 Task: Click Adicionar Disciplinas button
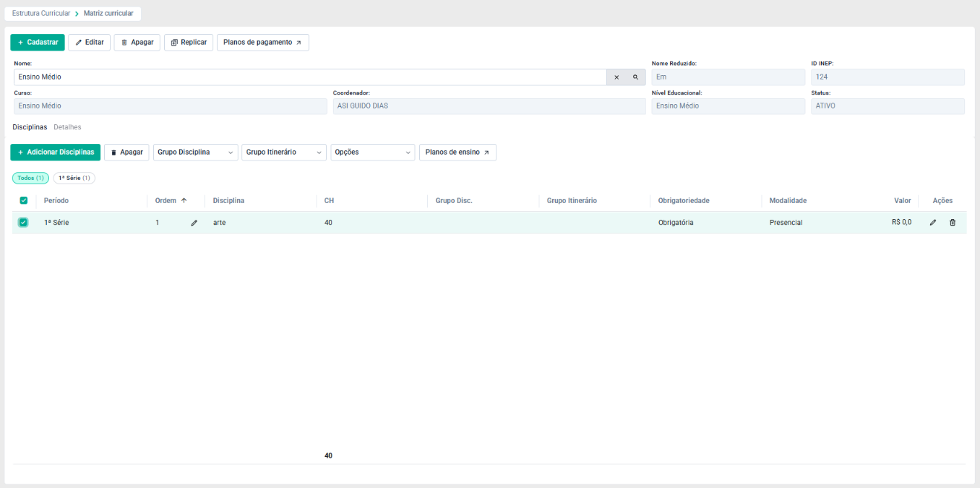tap(56, 153)
